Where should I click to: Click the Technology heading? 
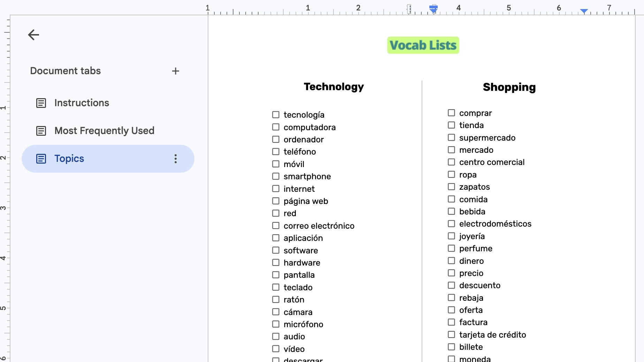333,87
